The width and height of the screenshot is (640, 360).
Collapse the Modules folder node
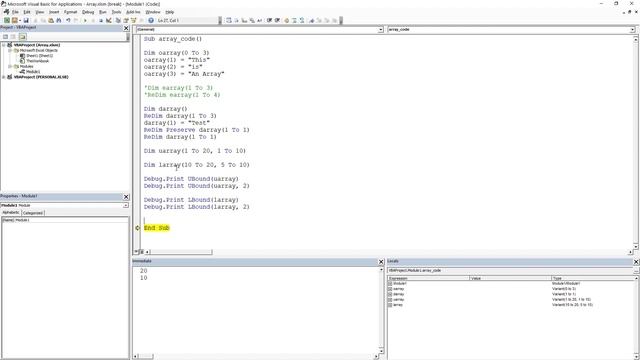[10, 67]
